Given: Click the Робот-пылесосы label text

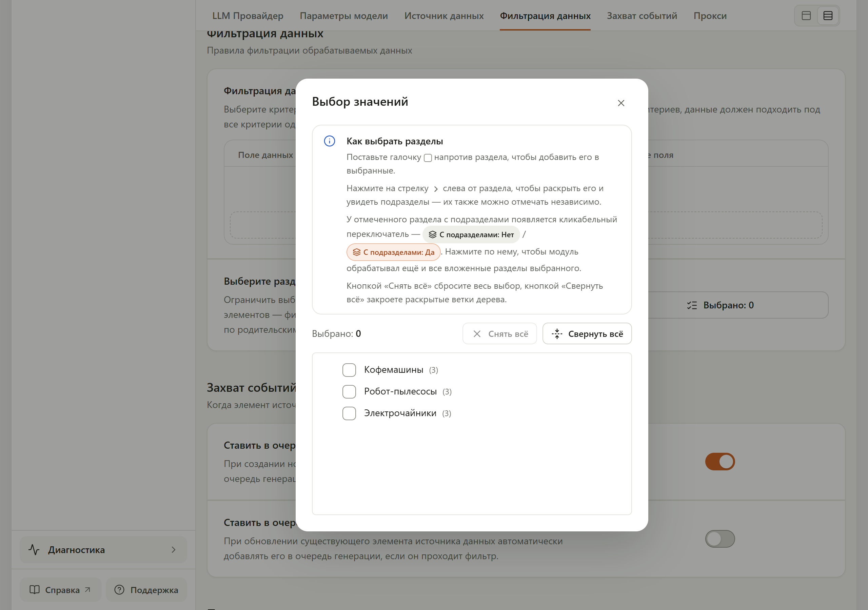Looking at the screenshot, I should [400, 391].
